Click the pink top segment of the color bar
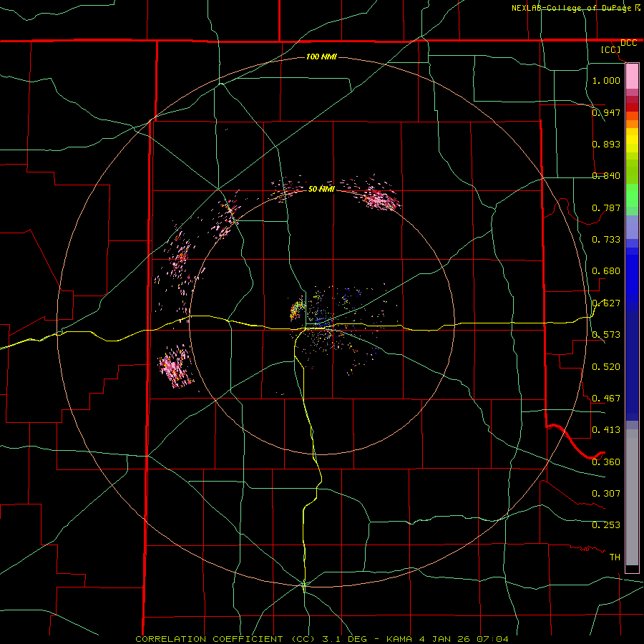644x644 pixels. pyautogui.click(x=632, y=76)
